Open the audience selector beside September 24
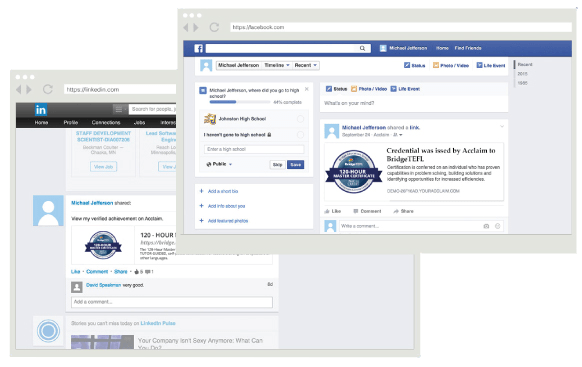 (x=398, y=135)
